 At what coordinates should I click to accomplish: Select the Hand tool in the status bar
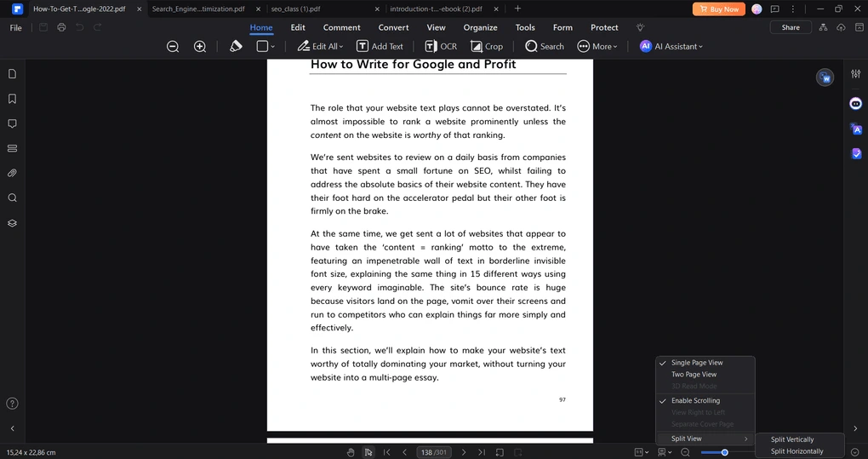tap(351, 452)
